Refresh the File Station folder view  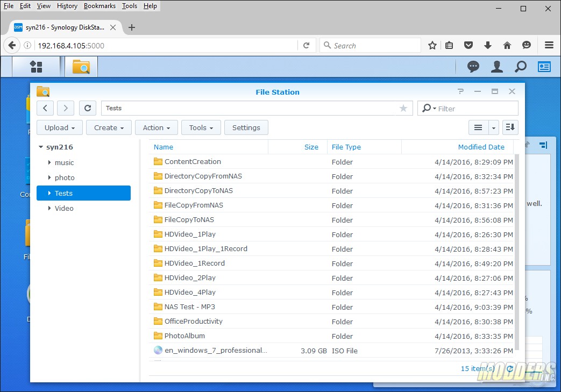coord(88,108)
